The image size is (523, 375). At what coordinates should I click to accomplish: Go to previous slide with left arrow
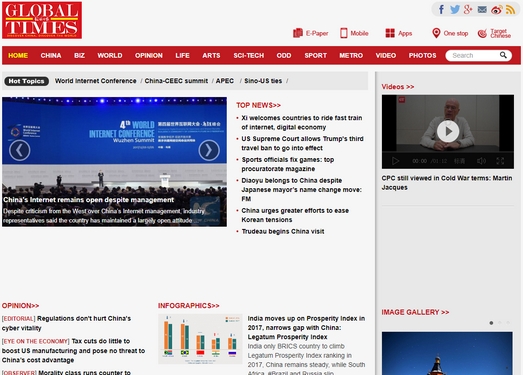coord(20,150)
